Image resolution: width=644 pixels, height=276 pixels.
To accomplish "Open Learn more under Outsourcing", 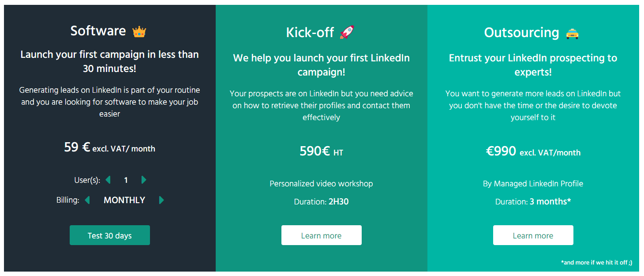I will [x=533, y=235].
